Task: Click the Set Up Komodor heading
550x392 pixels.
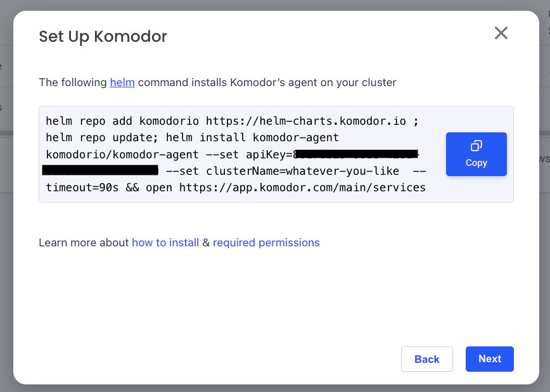Action: (103, 36)
